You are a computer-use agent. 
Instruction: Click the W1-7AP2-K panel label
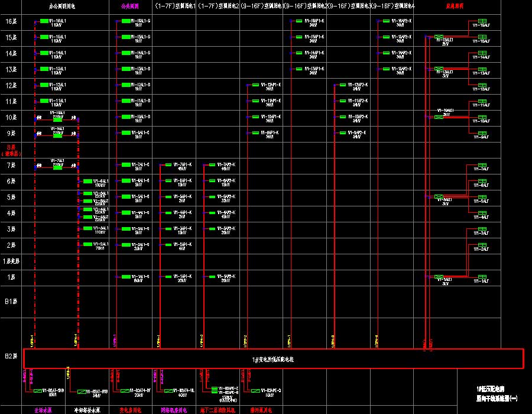[226, 166]
